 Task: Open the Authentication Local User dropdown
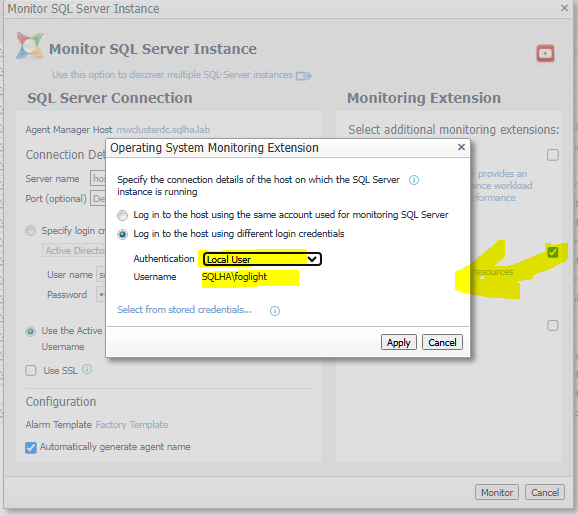pos(262,259)
